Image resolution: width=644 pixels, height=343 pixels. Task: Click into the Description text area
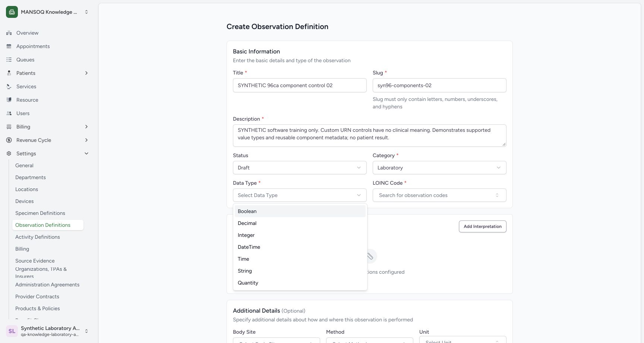pos(370,136)
